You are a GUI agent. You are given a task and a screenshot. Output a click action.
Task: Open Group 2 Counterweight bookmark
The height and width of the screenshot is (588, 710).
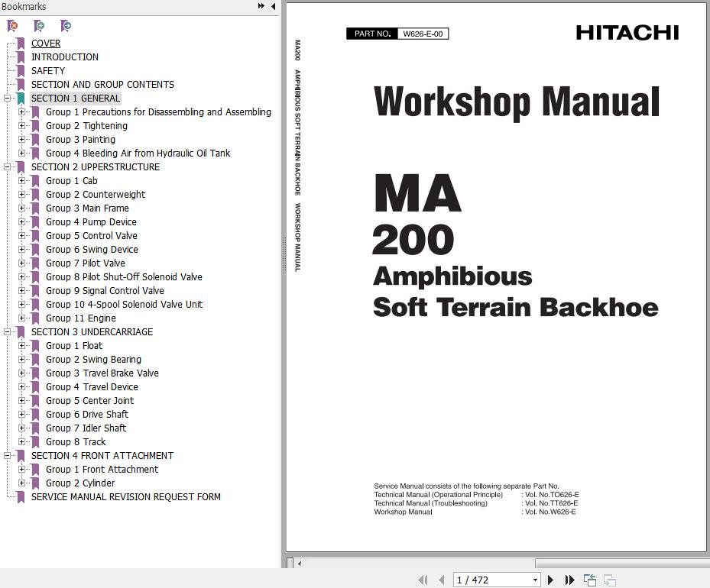point(96,195)
